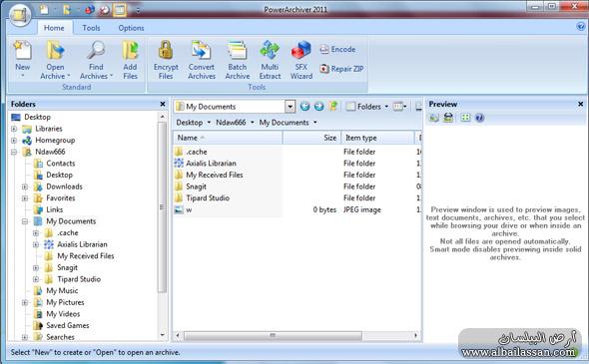Open the quick access toolbar customize arrow

pos(138,11)
